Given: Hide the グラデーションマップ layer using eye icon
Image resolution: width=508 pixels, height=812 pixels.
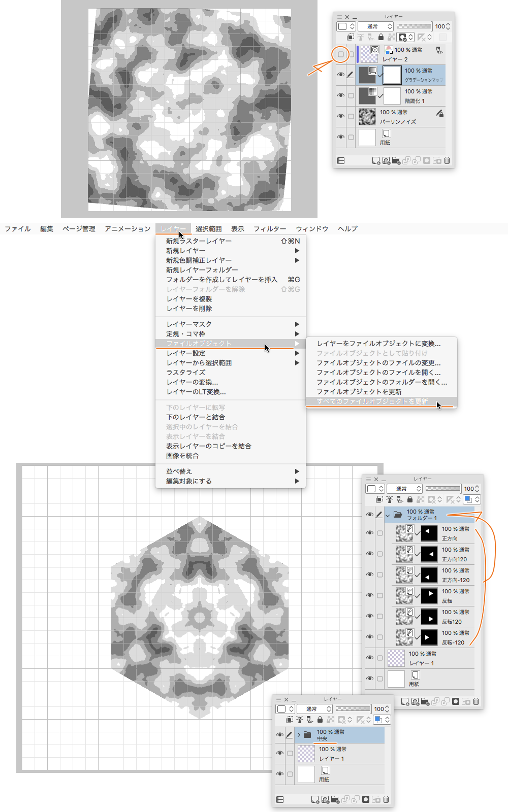Looking at the screenshot, I should click(x=341, y=75).
